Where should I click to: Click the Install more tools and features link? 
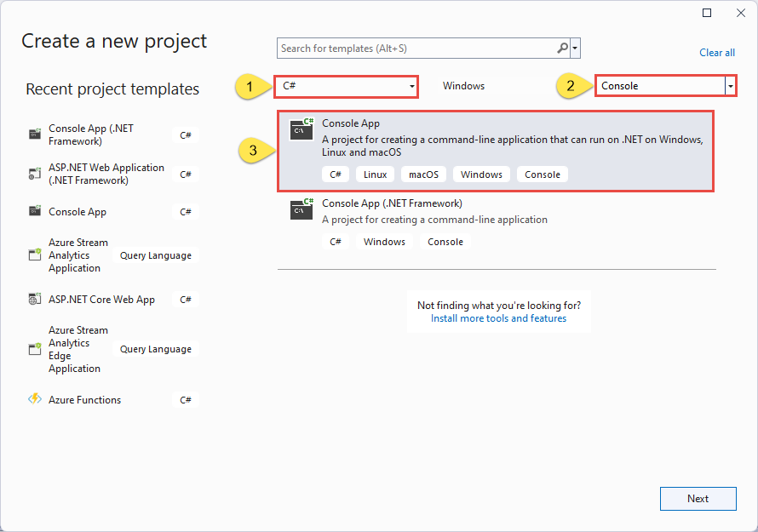tap(498, 317)
